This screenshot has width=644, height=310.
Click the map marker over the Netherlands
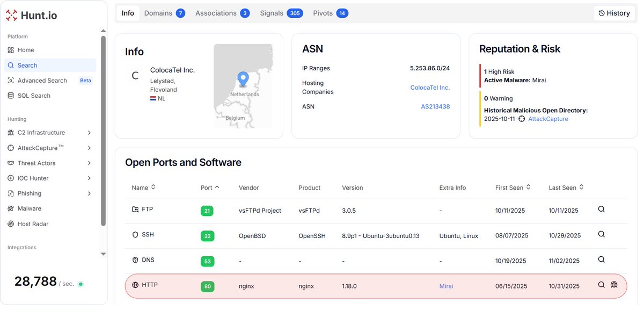[243, 77]
